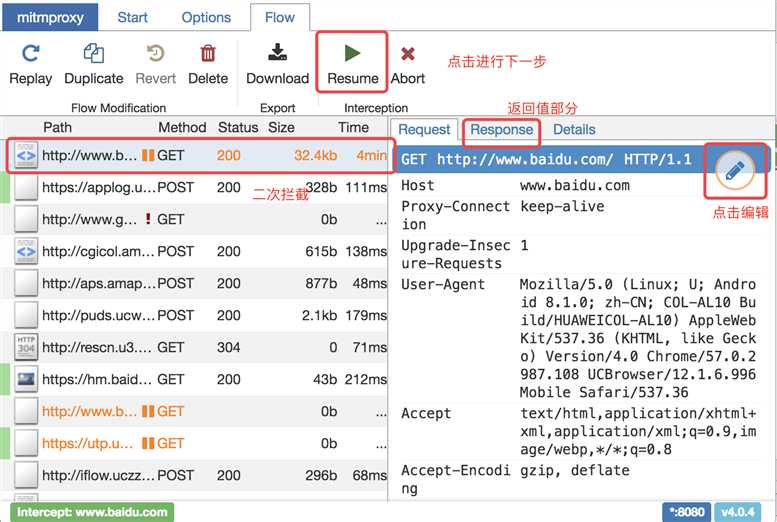Click the v4.0.4 version badge
Viewport: 777px width, 522px height.
click(738, 512)
